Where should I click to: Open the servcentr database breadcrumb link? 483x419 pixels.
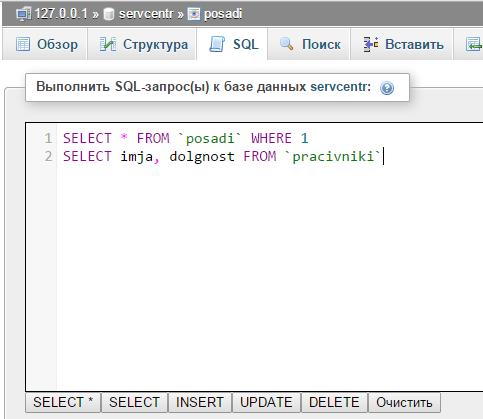pyautogui.click(x=146, y=14)
